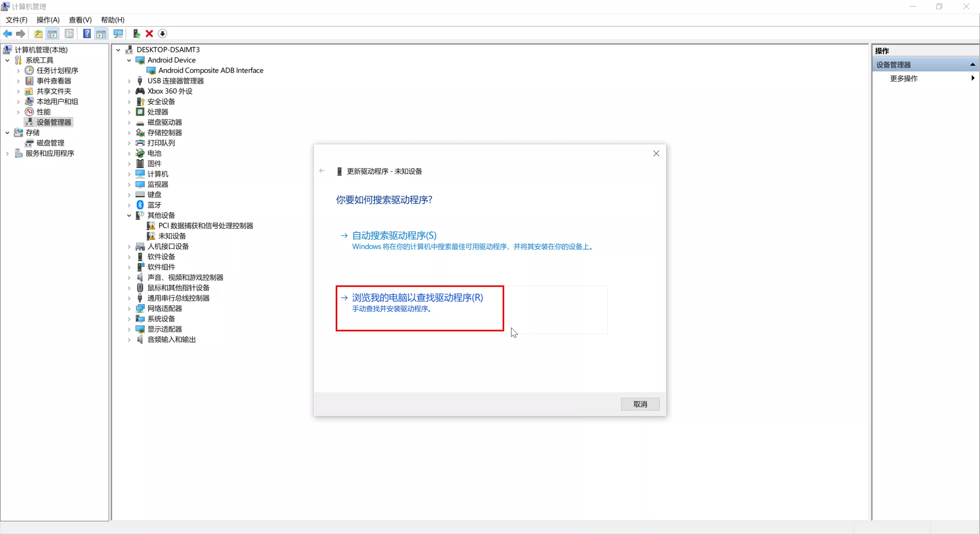Image resolution: width=980 pixels, height=534 pixels.
Task: Click the up-one-level folder toolbar icon
Action: pos(38,34)
